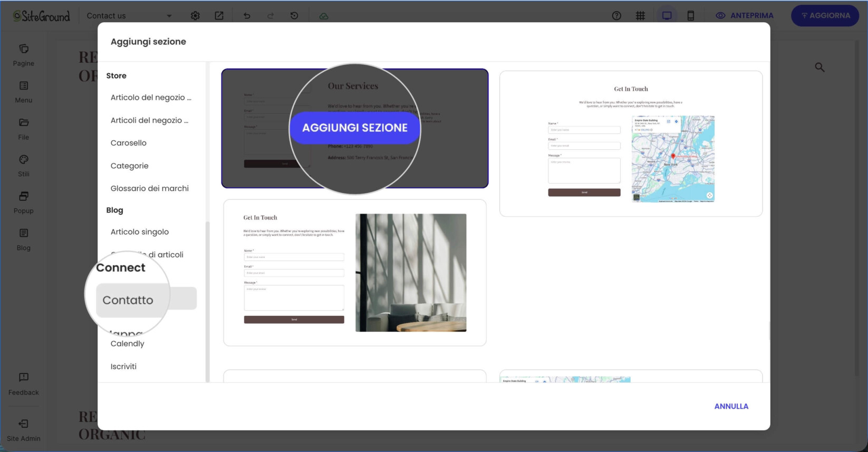868x452 pixels.
Task: Click the ANTEPRIMA preview button
Action: (x=745, y=16)
